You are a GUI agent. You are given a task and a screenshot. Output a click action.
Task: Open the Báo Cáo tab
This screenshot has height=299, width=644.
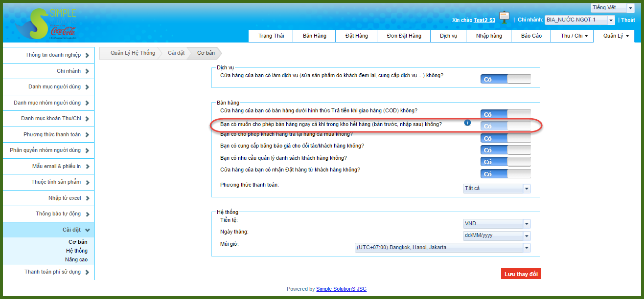click(x=531, y=36)
